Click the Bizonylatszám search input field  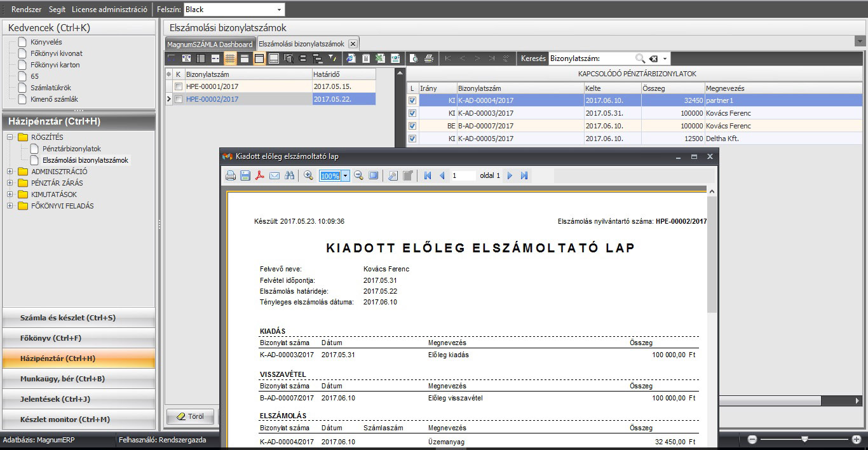click(591, 58)
